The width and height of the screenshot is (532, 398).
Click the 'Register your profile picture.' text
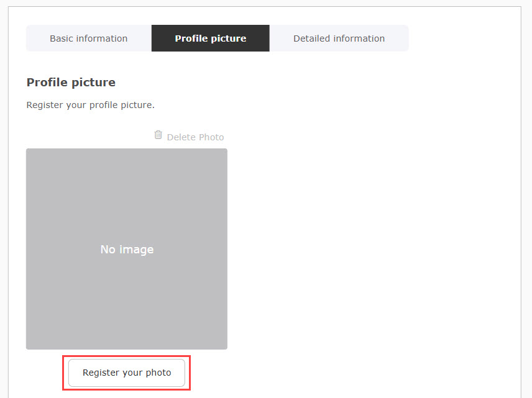pos(90,105)
